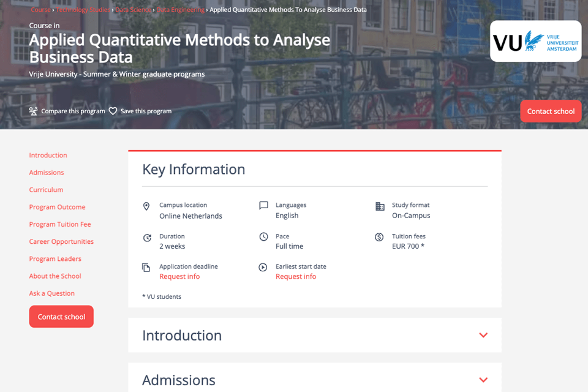Click Save this program text
The image size is (588, 392).
pyautogui.click(x=146, y=111)
